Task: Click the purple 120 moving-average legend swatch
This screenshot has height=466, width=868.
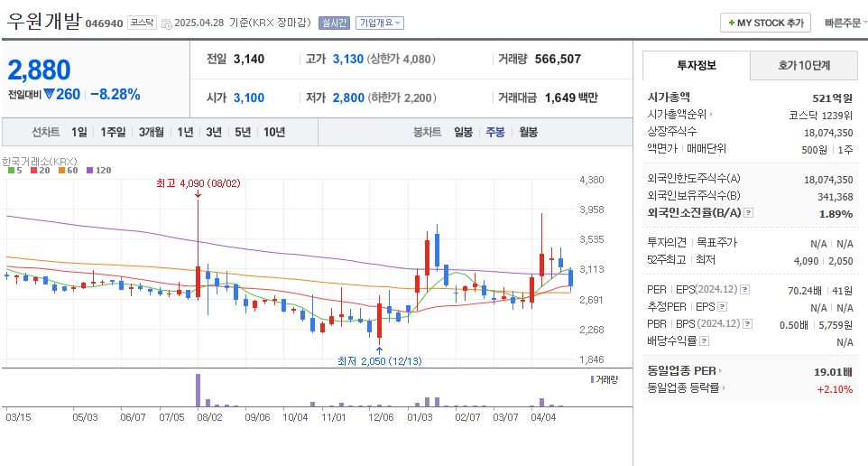Action: click(x=89, y=170)
